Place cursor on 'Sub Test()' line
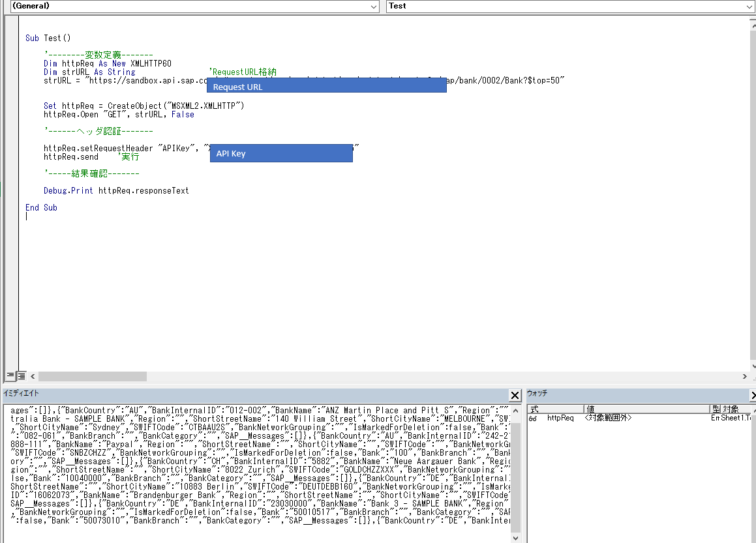Screen dimensions: 756x543 [48, 38]
